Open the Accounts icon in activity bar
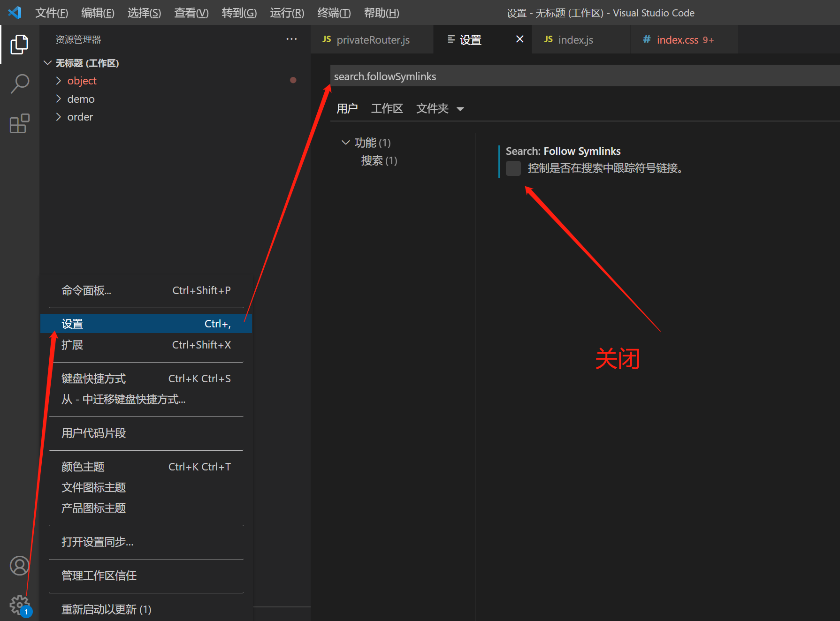840x621 pixels. click(19, 566)
